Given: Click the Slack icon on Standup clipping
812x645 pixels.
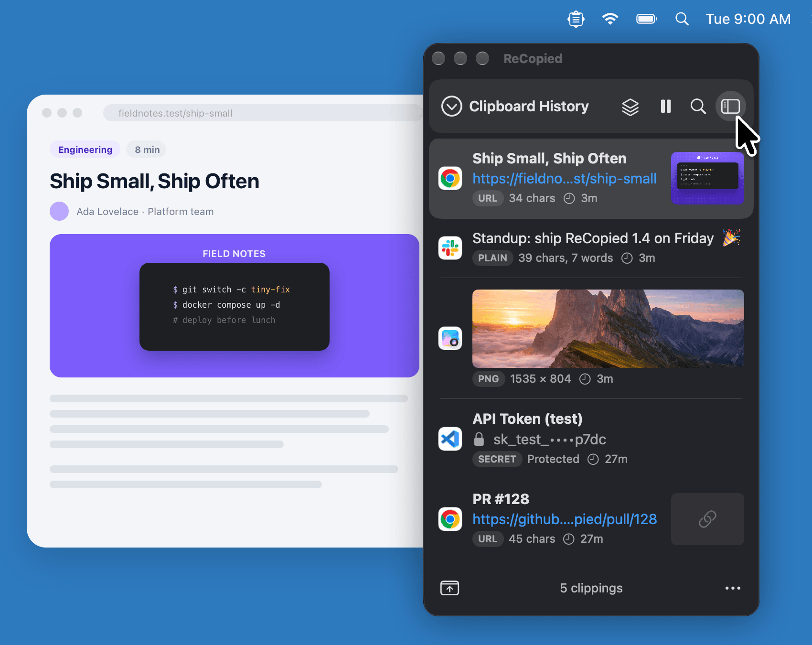Looking at the screenshot, I should click(450, 248).
